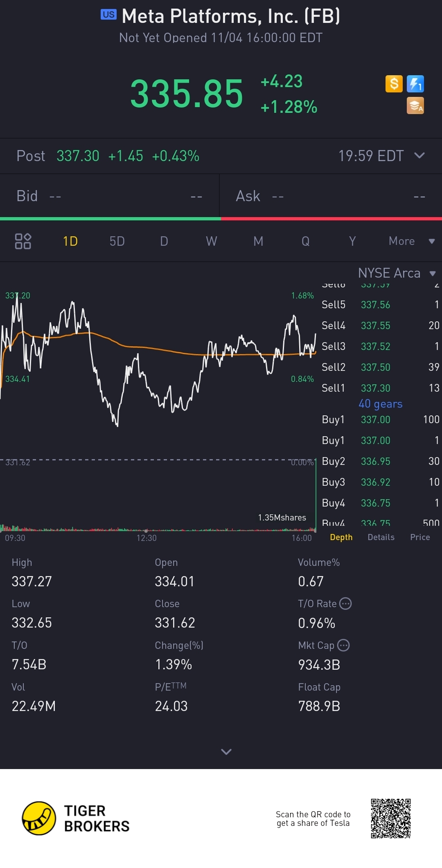Tap the P/E TTM value 24.03
The image size is (442, 868).
tap(171, 706)
